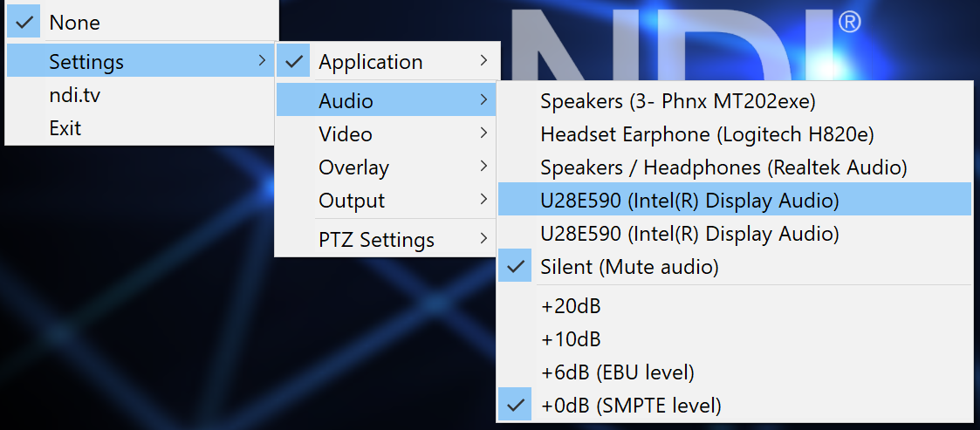Select Speakers (3- Phnx MT202exe) audio device
The height and width of the screenshot is (430, 980).
735,101
